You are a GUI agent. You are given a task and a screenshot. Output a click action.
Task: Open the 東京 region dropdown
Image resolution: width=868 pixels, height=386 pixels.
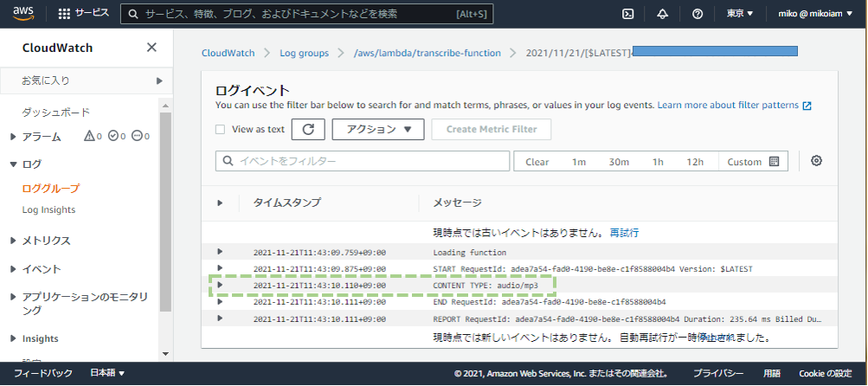click(x=740, y=14)
